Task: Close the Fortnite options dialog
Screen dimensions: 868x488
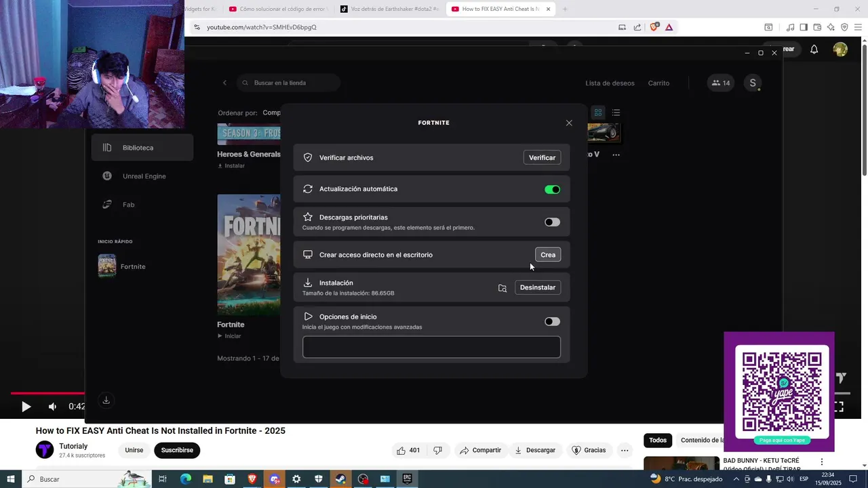Action: (569, 123)
